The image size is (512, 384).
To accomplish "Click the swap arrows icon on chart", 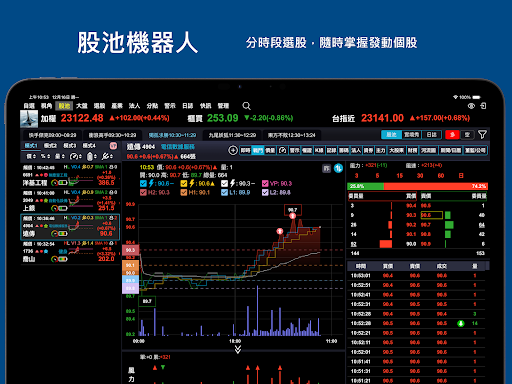I will tap(338, 168).
